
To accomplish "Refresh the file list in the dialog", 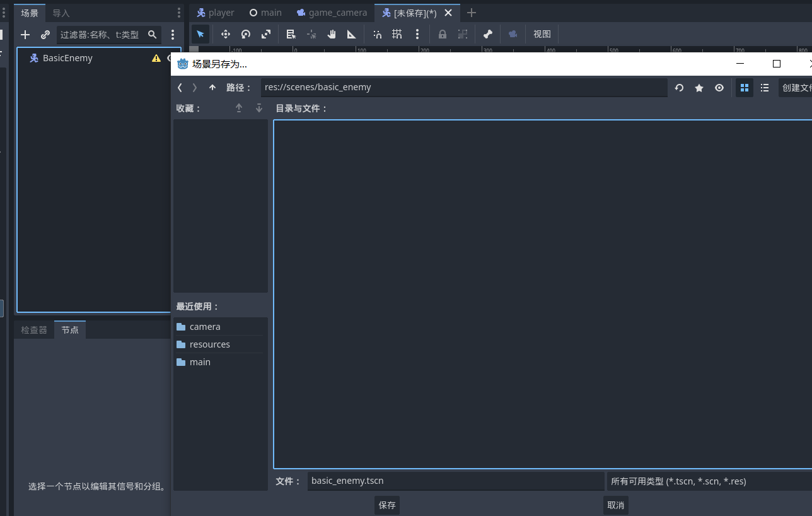I will pyautogui.click(x=679, y=88).
